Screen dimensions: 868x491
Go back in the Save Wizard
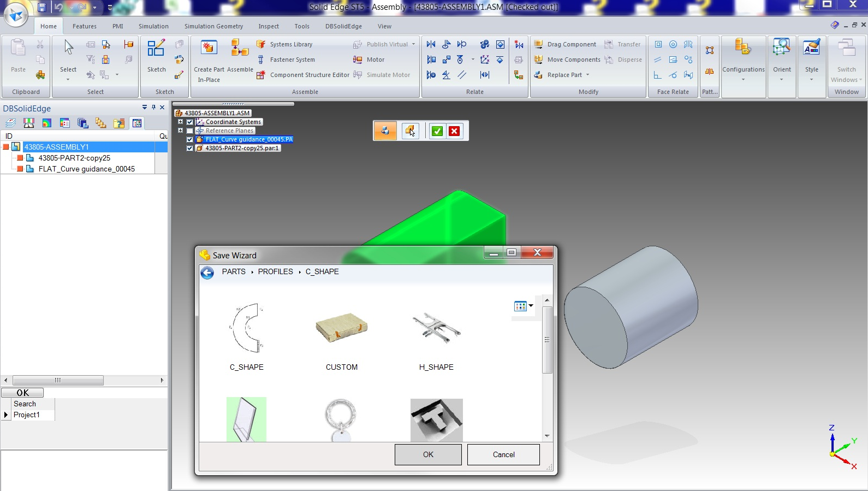coord(207,273)
